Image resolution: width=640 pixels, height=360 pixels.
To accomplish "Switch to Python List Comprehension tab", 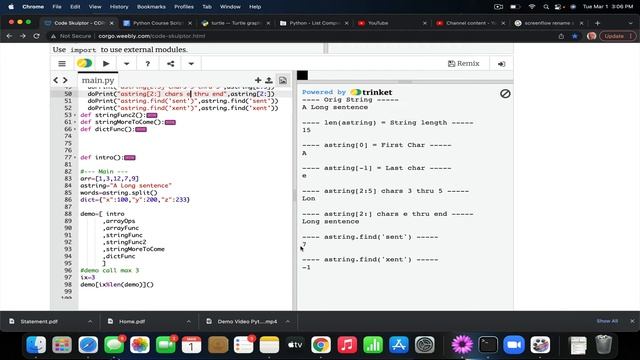I will click(x=314, y=23).
